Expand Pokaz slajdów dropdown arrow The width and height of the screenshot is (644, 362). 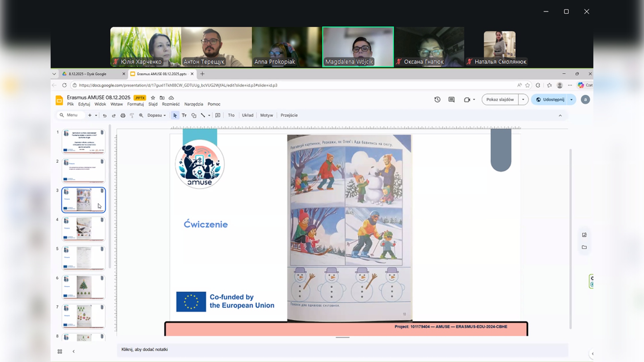[x=523, y=100]
